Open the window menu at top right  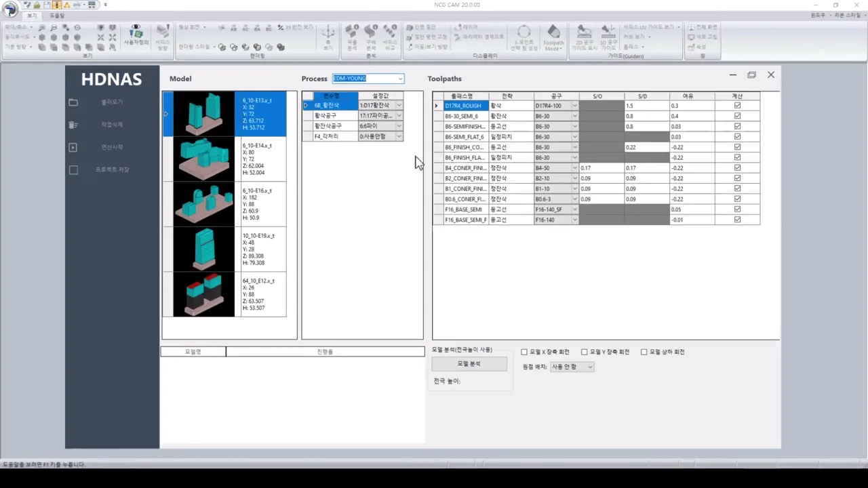pos(820,15)
